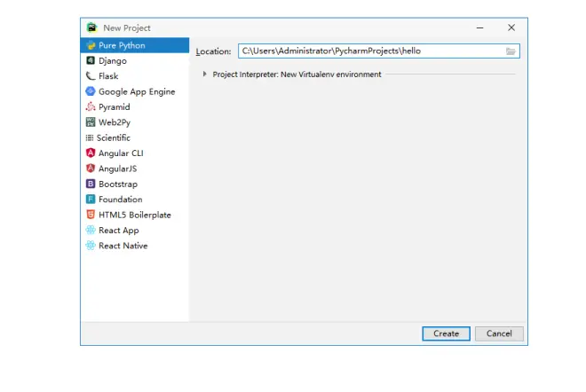Screen dimensions: 586x392
Task: Click the Flask project icon
Action: pos(91,76)
